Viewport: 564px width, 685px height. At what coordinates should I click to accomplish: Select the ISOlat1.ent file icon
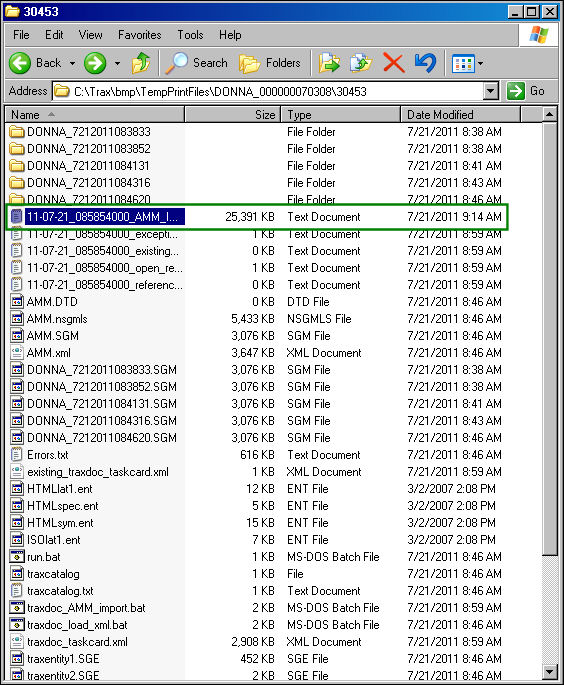(x=17, y=540)
